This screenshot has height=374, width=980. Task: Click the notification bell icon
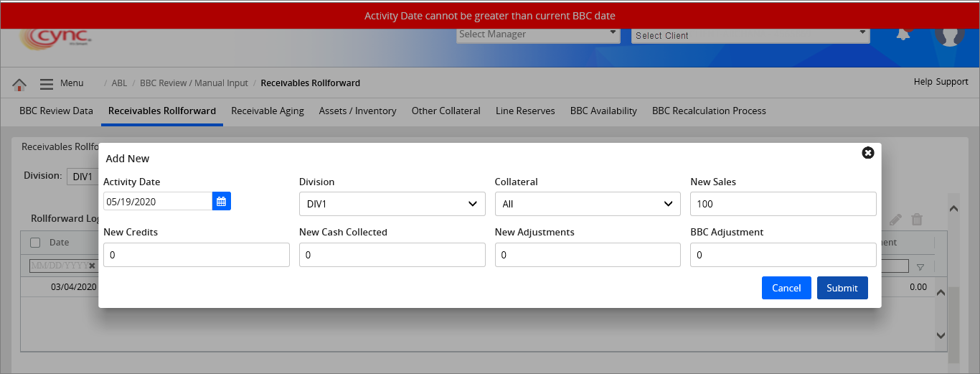click(903, 34)
